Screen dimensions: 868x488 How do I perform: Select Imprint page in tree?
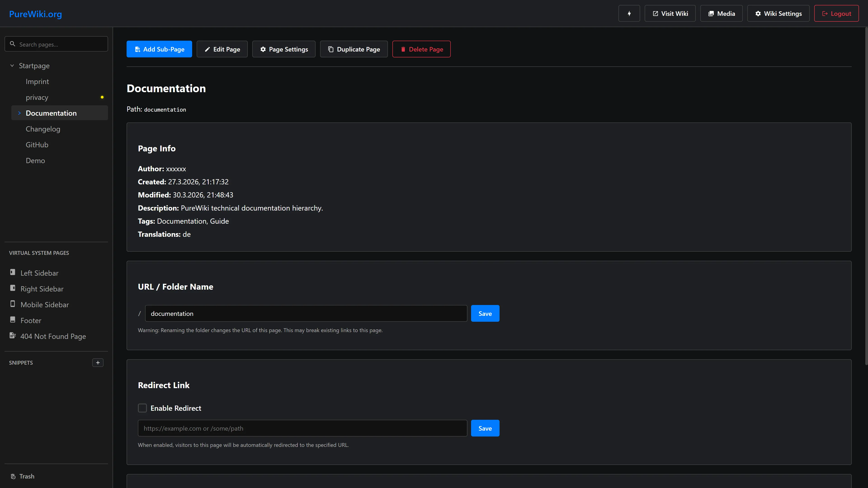coord(37,82)
